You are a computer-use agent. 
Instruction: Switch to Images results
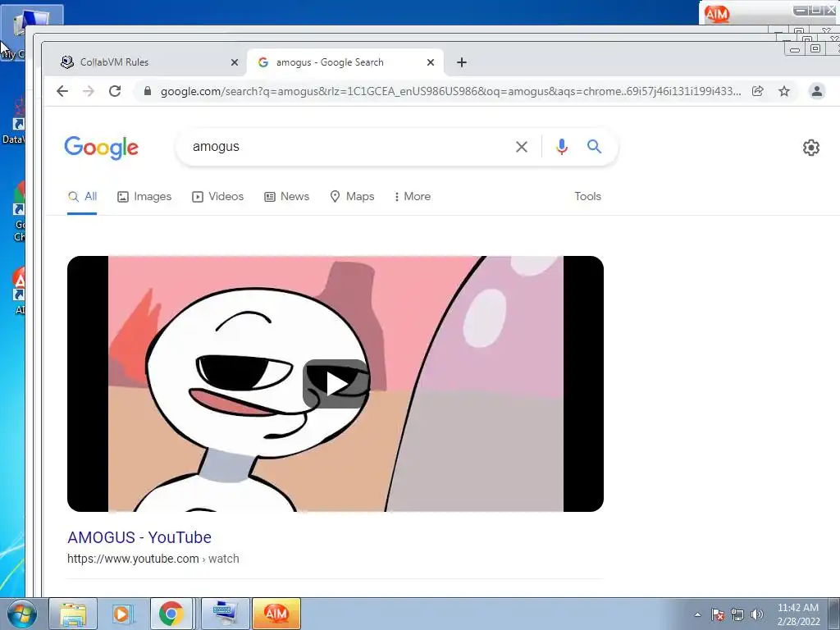coord(144,197)
